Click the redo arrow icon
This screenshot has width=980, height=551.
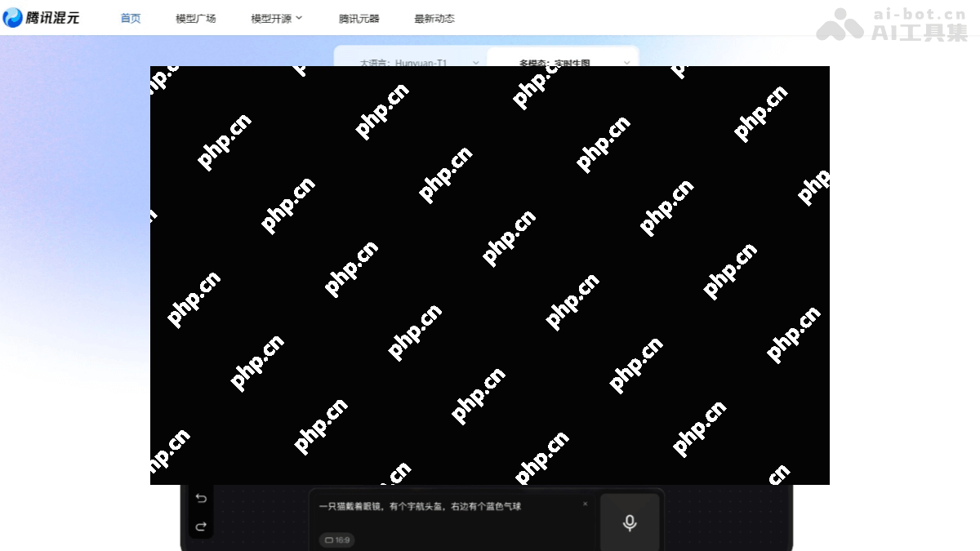tap(201, 527)
